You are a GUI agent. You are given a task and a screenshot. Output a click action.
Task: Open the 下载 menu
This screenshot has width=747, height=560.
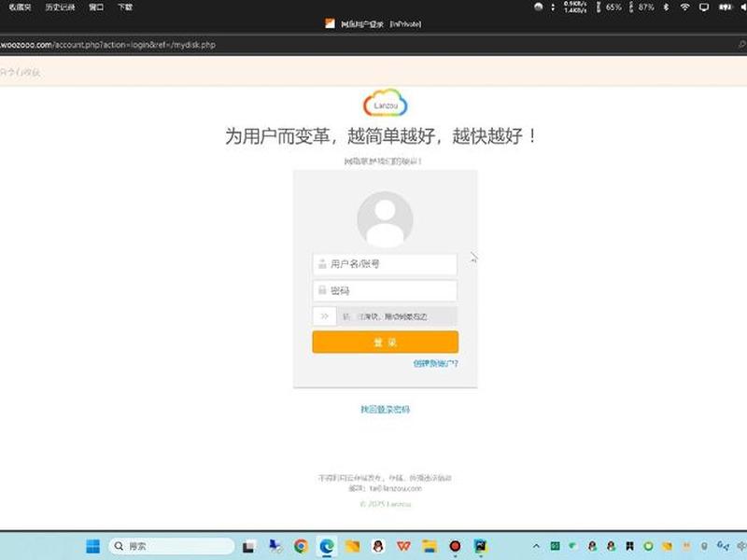pos(125,7)
